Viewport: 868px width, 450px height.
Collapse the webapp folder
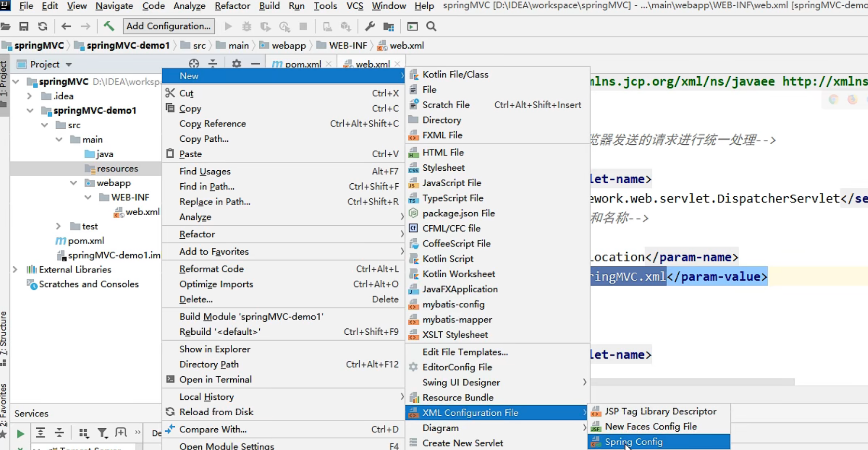tap(73, 183)
